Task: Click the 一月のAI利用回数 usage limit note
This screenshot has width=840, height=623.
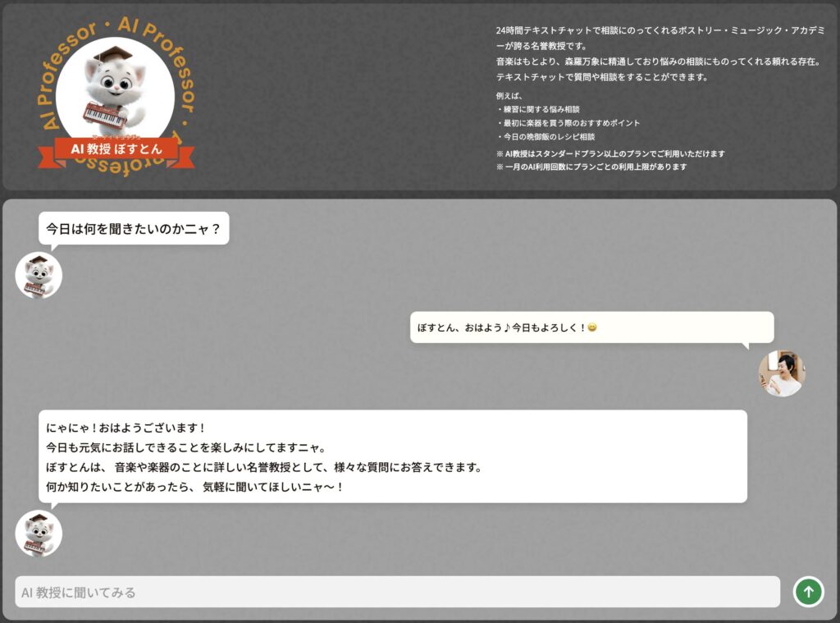Action: (x=591, y=167)
